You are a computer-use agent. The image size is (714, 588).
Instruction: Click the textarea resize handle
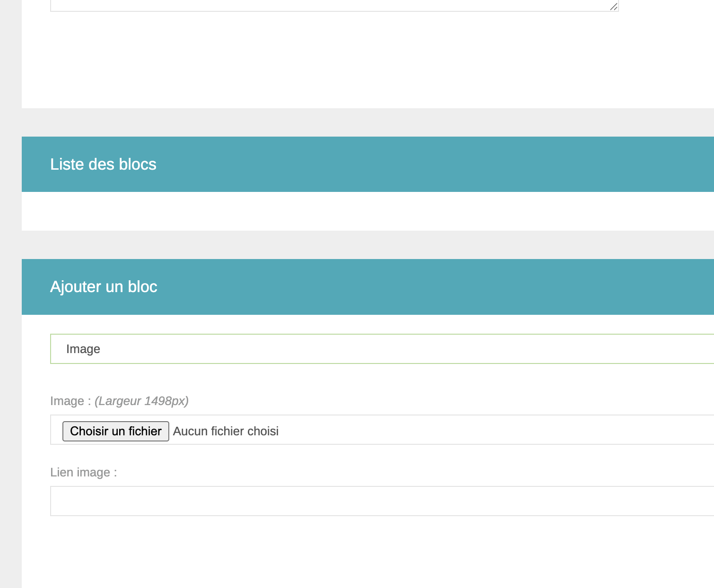click(613, 6)
